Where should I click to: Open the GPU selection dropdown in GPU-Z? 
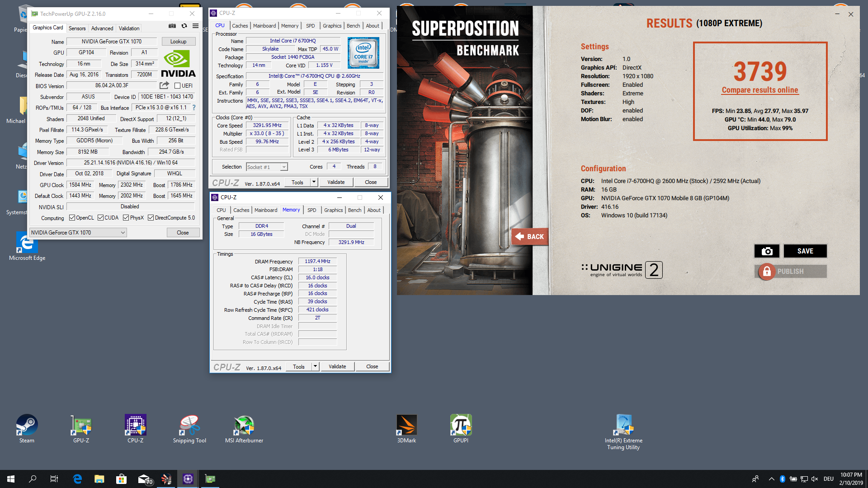78,233
